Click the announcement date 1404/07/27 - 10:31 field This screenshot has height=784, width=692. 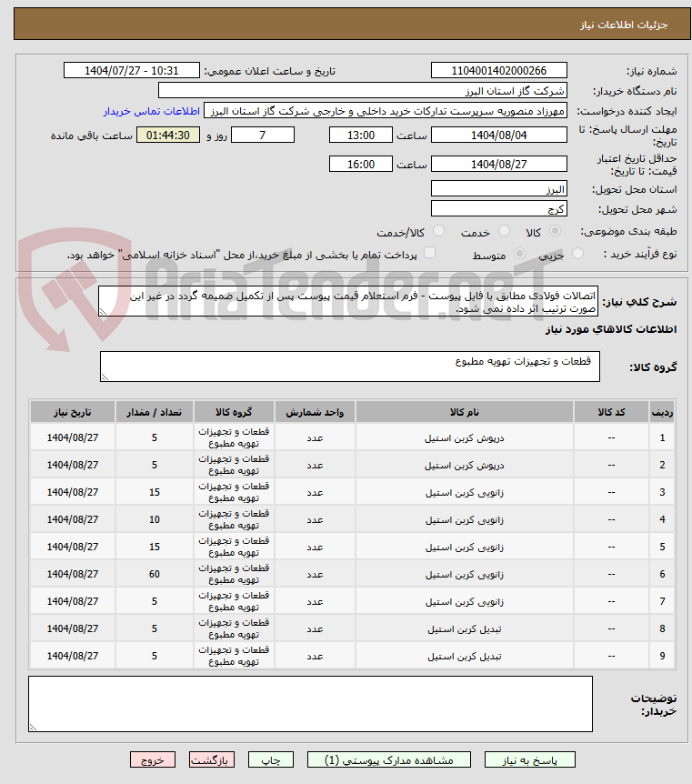(x=132, y=71)
